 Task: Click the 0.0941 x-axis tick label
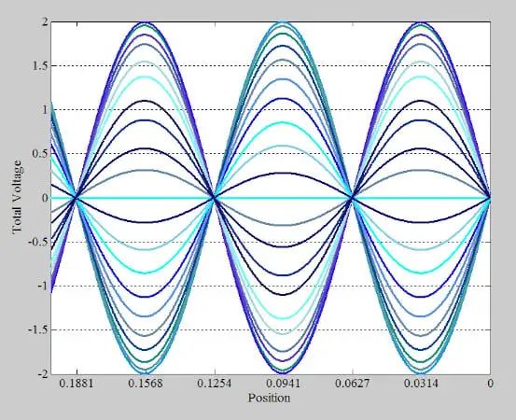[x=283, y=384]
